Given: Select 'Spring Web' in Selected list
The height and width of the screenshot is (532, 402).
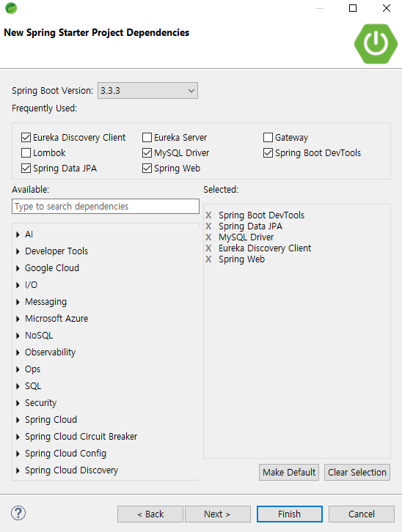Looking at the screenshot, I should [x=241, y=259].
